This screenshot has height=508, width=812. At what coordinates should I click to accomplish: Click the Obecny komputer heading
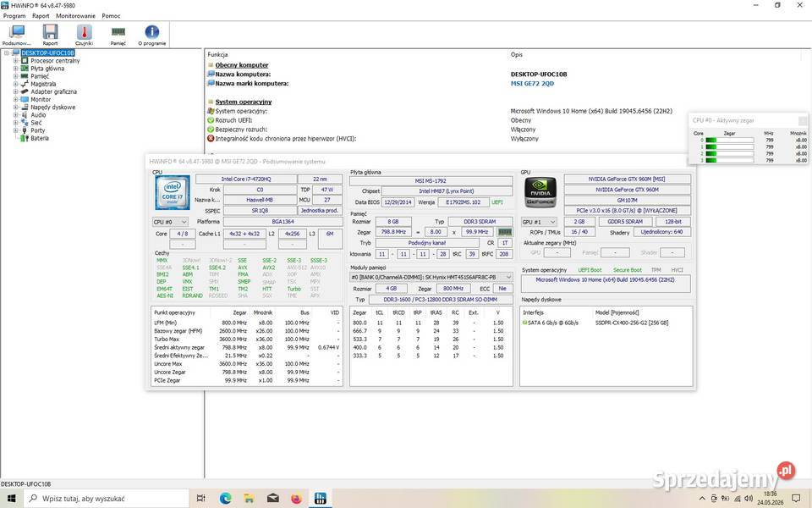[x=242, y=65]
